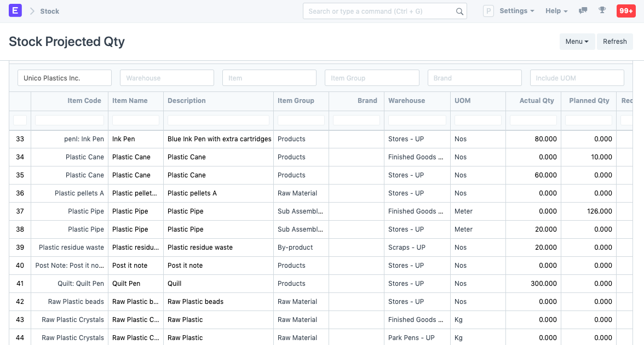Focus the Warehouse filter field
Image resolution: width=644 pixels, height=345 pixels.
(166, 78)
